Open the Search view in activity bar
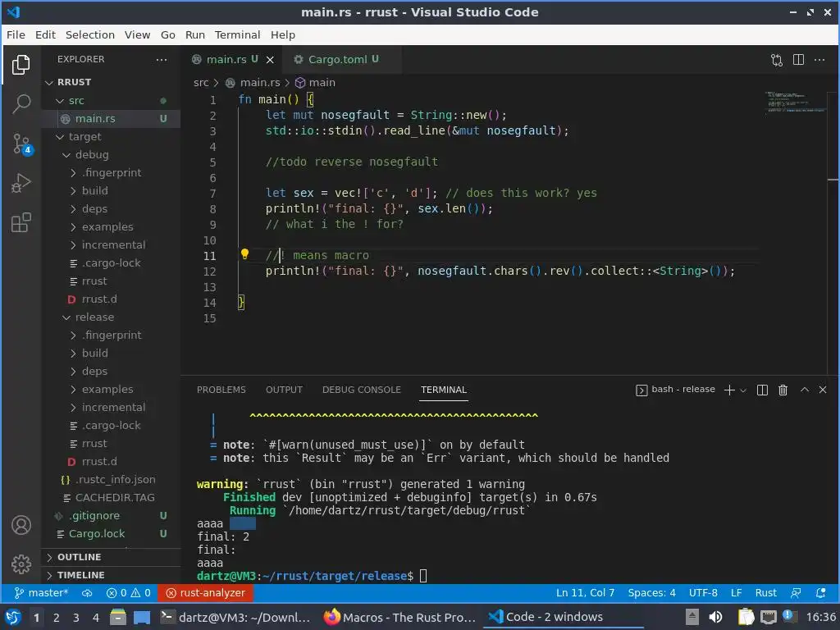Image resolution: width=840 pixels, height=630 pixels. (21, 104)
